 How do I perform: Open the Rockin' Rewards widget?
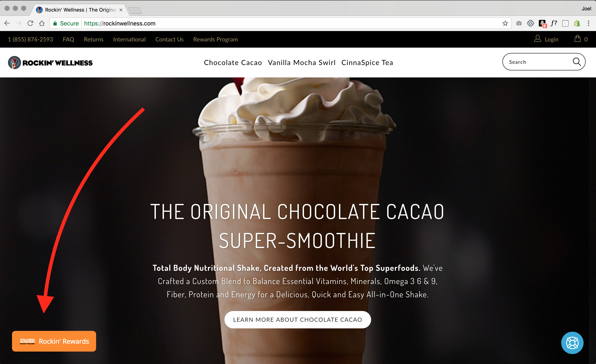coord(54,341)
